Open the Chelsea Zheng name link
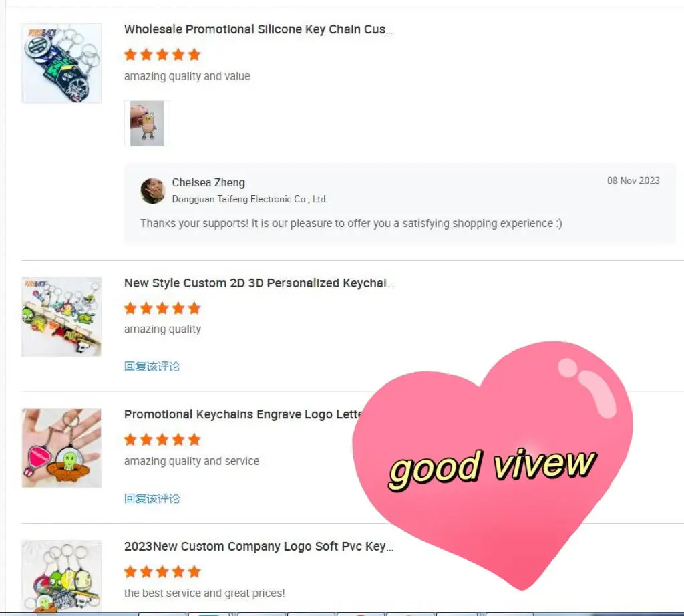The width and height of the screenshot is (684, 616). click(208, 182)
